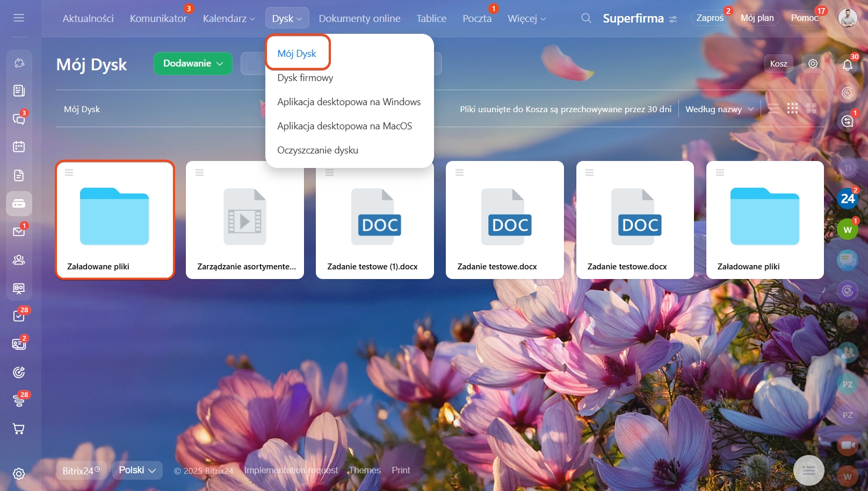Viewport: 868px width, 491px height.
Task: Open the user profile avatar
Action: [x=848, y=18]
